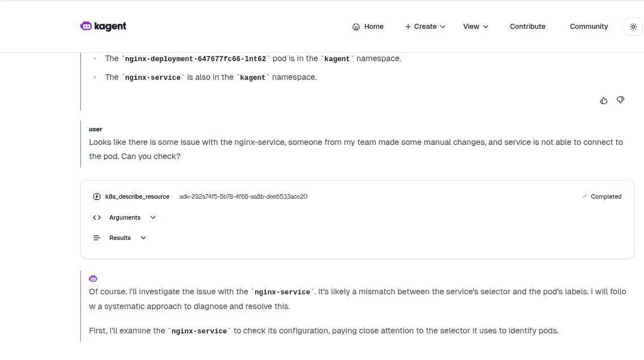Viewport: 644px width, 360px height.
Task: Expand the Results section chevron
Action: pos(143,238)
